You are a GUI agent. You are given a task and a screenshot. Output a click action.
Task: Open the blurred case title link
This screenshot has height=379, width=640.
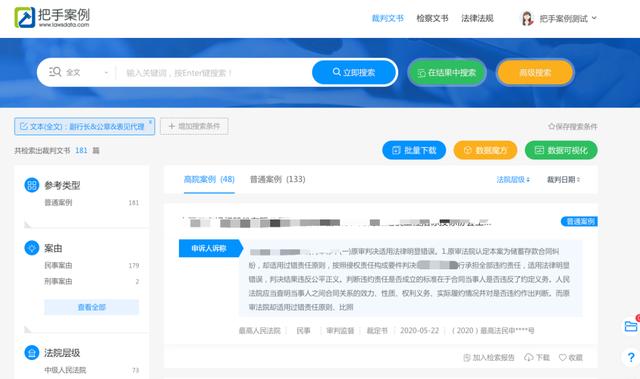(337, 222)
